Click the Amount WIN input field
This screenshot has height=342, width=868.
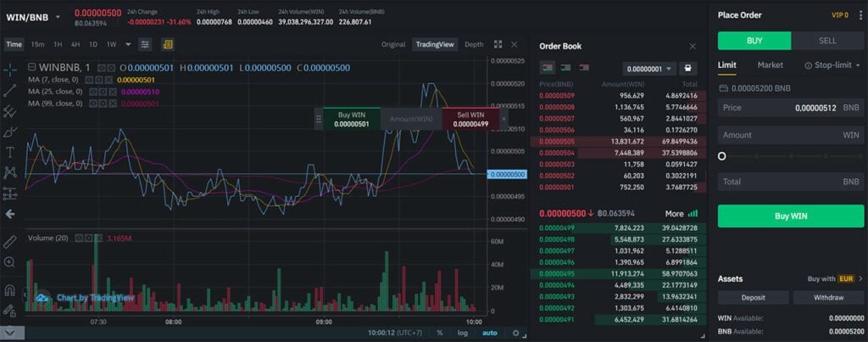pyautogui.click(x=791, y=135)
